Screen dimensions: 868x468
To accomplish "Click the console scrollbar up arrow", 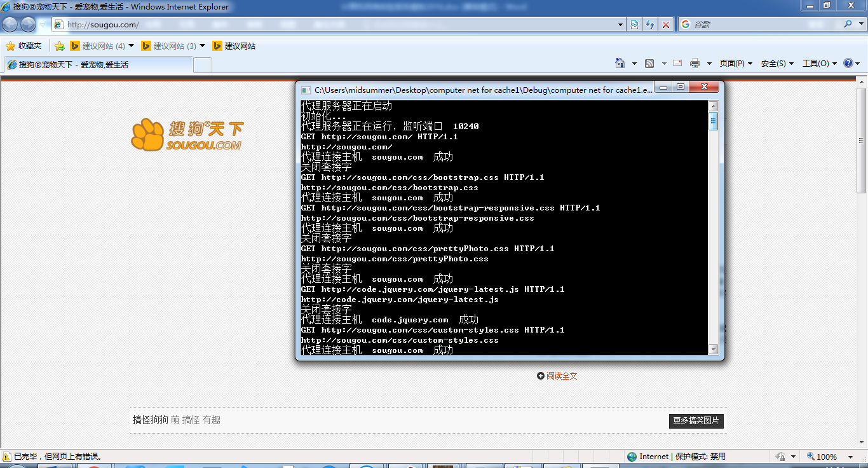I will 713,106.
